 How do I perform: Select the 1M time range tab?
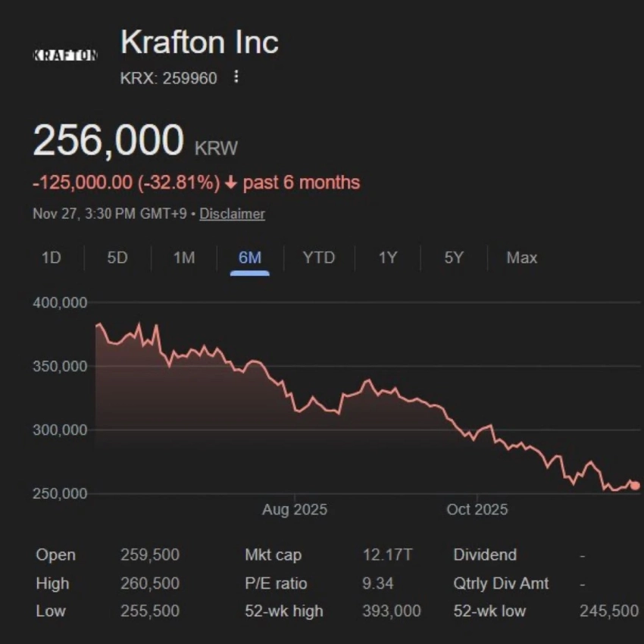[x=184, y=258]
